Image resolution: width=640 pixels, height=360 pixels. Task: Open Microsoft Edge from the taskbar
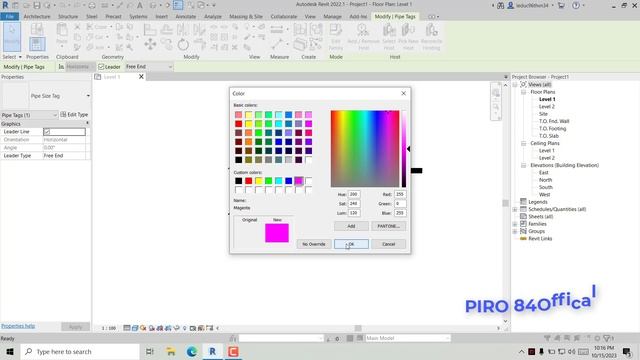(191, 351)
